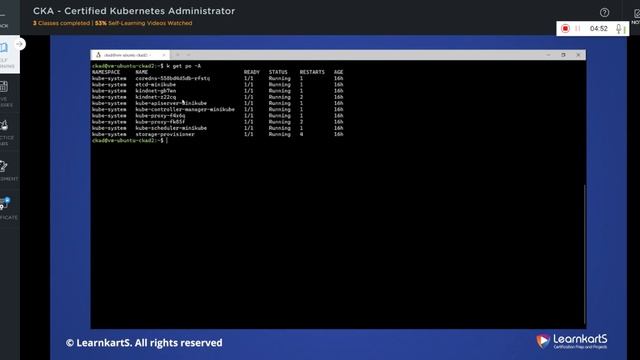This screenshot has width=640, height=360.
Task: Select the kube-scheduler-minikube pod name
Action: point(171,128)
